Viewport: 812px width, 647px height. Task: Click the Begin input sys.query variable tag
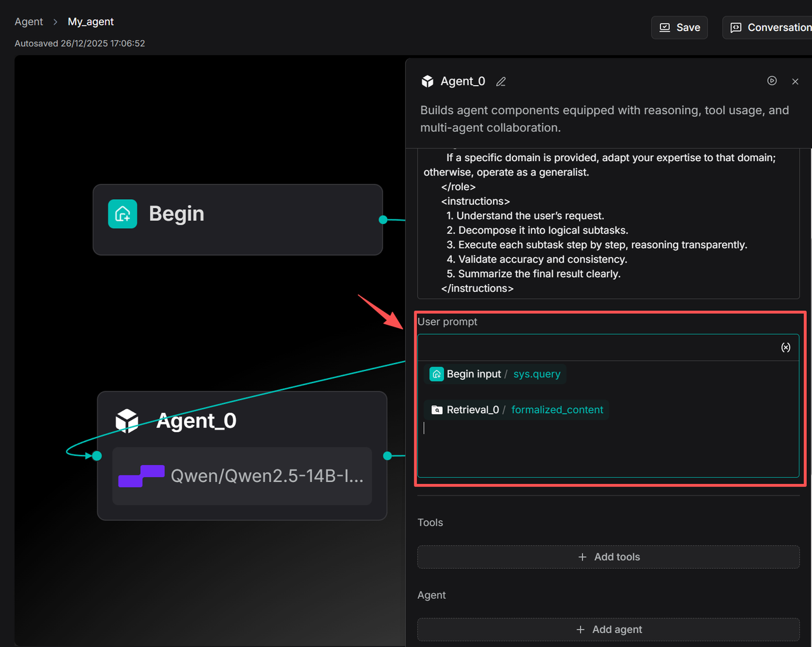click(x=495, y=374)
